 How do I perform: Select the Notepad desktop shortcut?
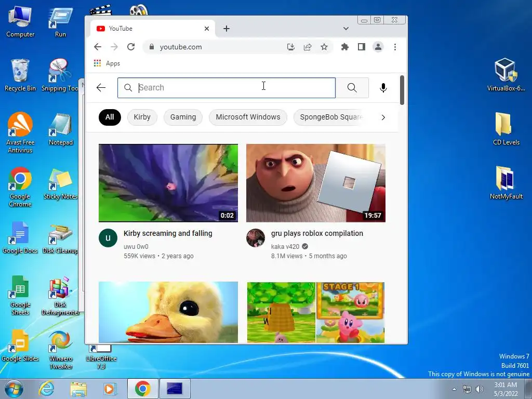pos(61,129)
